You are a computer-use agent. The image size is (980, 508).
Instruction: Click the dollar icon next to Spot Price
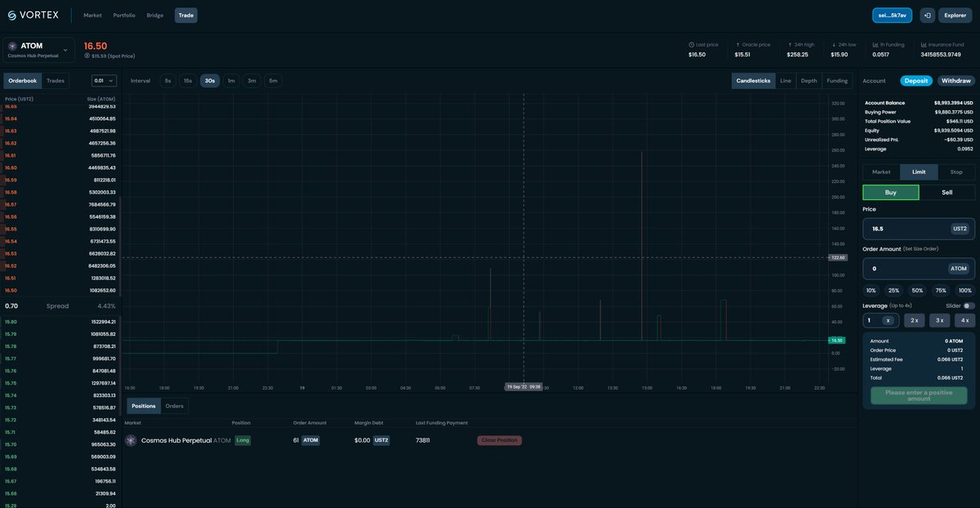click(x=87, y=56)
